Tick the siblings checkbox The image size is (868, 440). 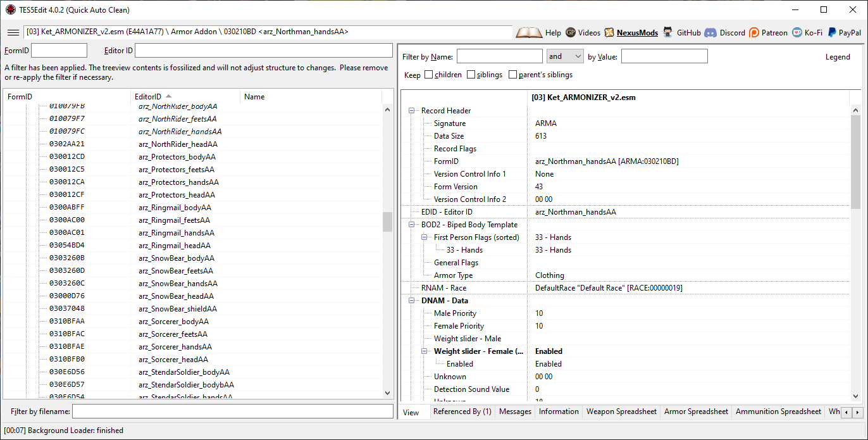(x=471, y=75)
